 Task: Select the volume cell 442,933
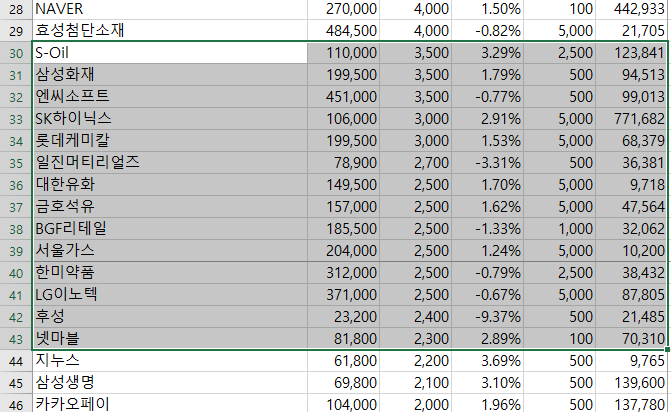[632, 9]
